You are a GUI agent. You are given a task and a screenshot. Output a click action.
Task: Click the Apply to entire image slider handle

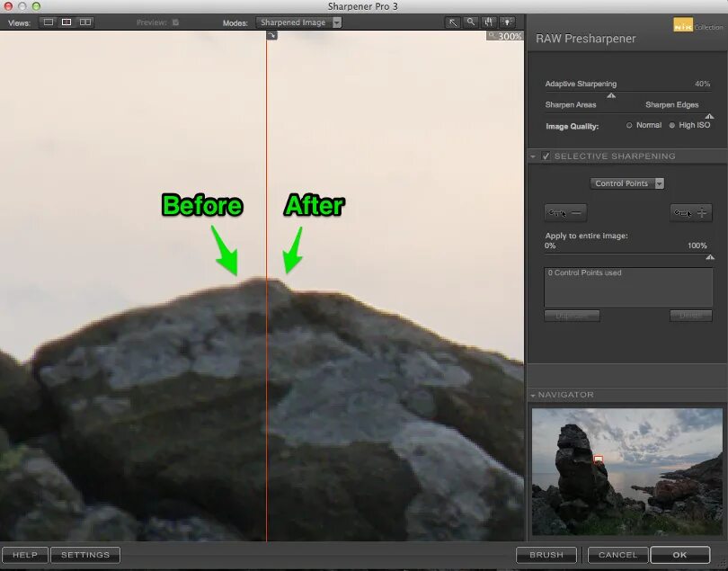[710, 257]
